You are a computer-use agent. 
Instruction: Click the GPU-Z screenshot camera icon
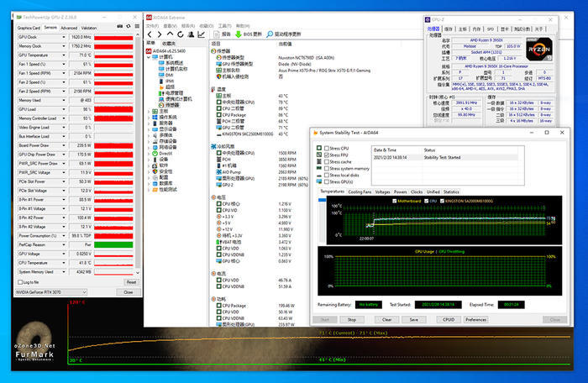(120, 26)
